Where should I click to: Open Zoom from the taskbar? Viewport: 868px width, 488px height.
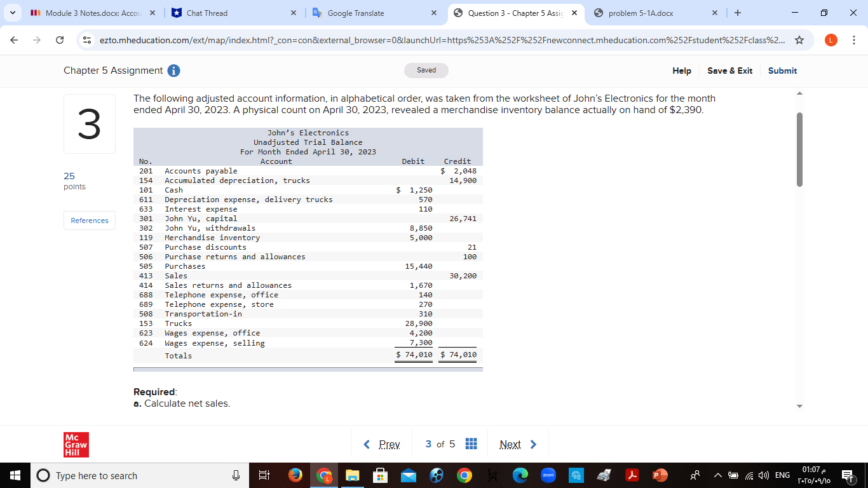point(548,475)
